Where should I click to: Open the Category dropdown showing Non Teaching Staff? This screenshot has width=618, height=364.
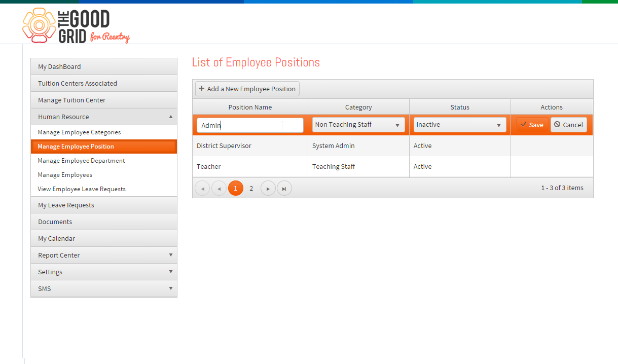point(358,125)
